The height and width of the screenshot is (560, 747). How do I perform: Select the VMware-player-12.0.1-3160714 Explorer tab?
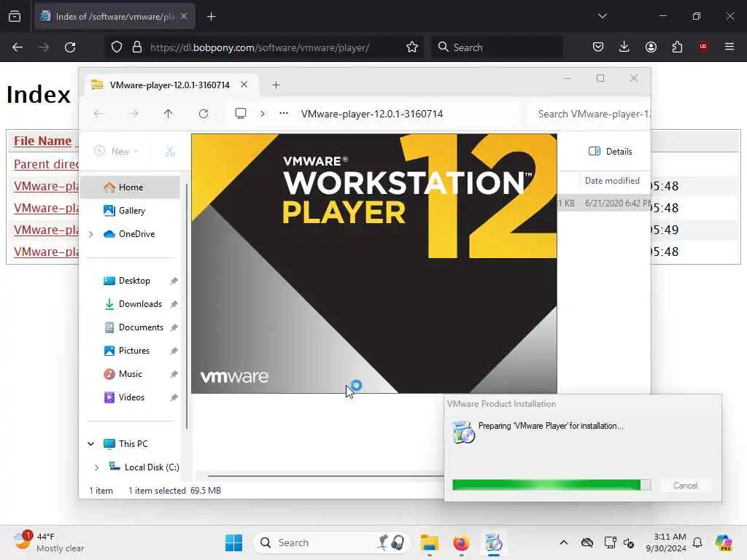pyautogui.click(x=169, y=85)
